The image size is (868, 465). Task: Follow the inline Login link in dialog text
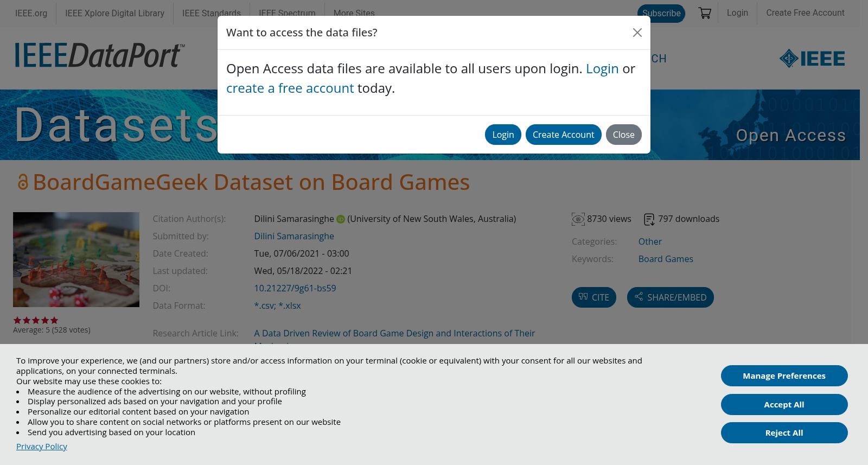(x=602, y=69)
